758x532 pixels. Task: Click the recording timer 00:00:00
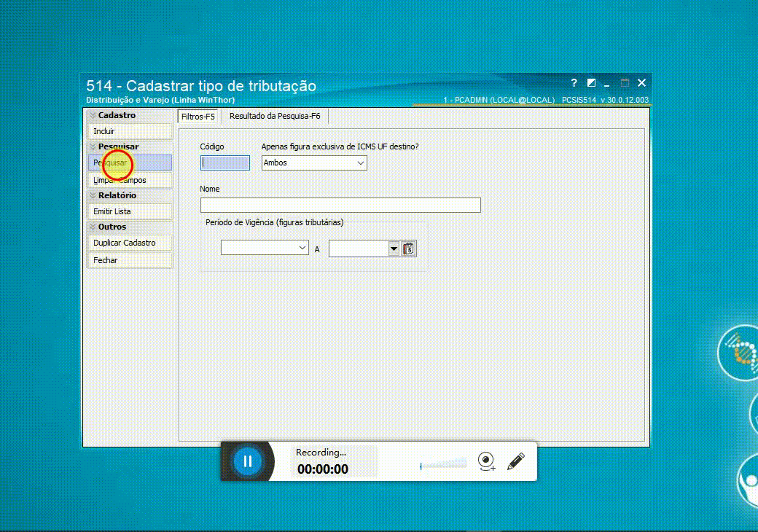(322, 469)
